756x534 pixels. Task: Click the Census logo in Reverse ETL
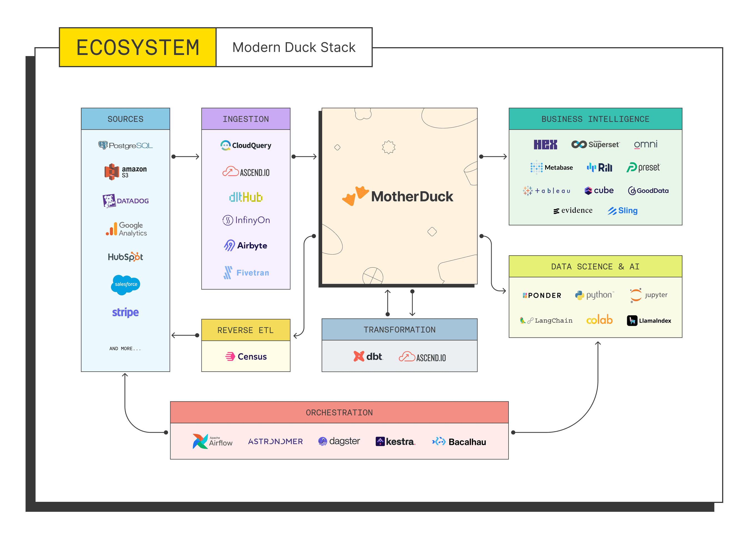pos(246,356)
